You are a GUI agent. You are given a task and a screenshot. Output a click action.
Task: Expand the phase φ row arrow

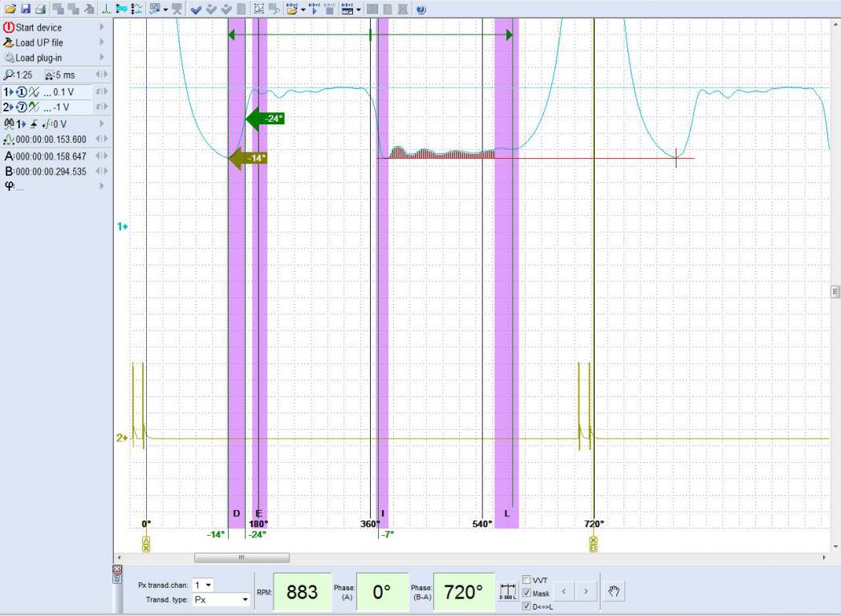(x=102, y=186)
